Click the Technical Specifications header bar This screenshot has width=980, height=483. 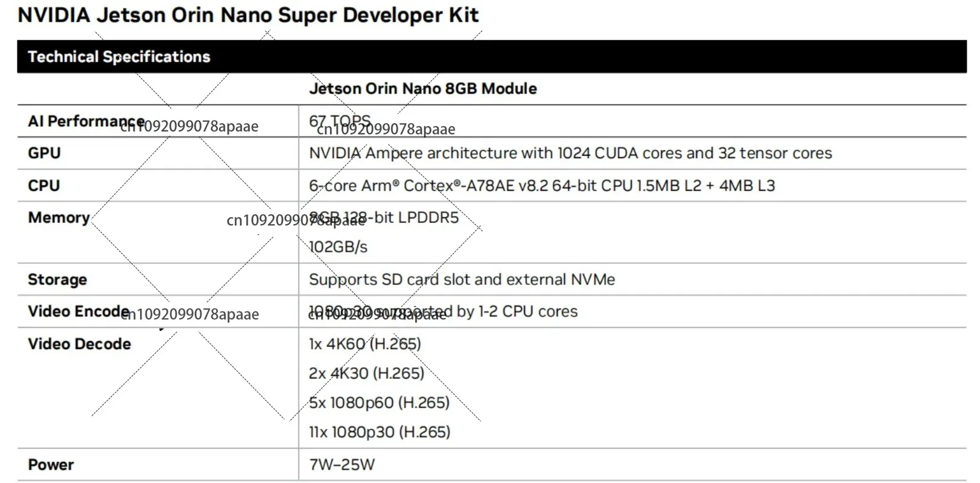pos(119,57)
